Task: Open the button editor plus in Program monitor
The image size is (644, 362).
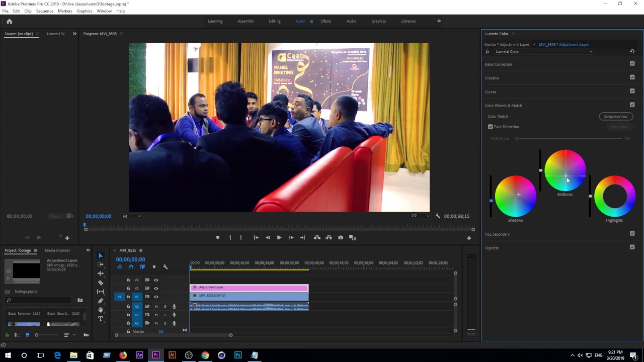Action: pos(469,238)
